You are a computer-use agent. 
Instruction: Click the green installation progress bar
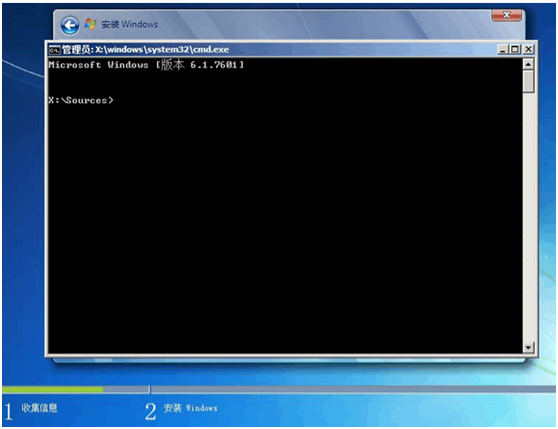[53, 390]
